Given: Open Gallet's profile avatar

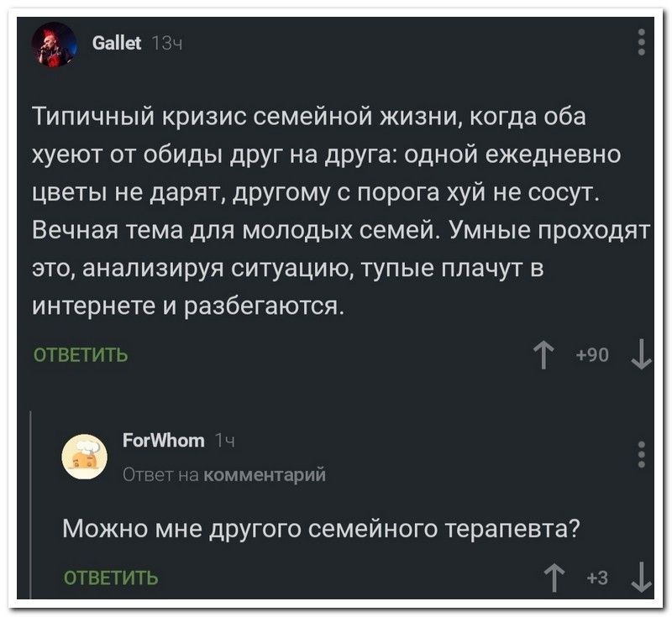Looking at the screenshot, I should pyautogui.click(x=57, y=45).
